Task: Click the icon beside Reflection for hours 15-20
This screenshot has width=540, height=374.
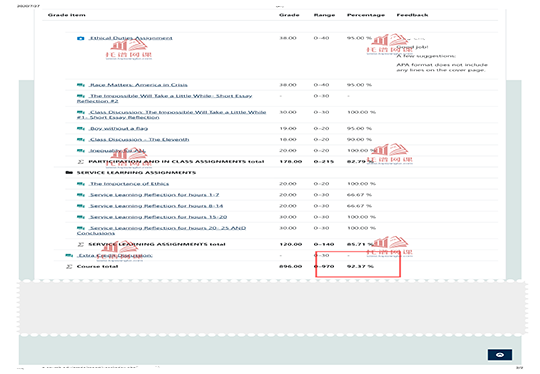Action: [x=81, y=217]
